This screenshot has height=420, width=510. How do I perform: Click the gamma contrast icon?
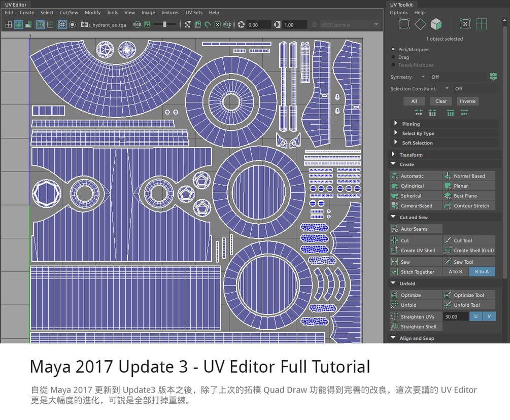[x=277, y=25]
